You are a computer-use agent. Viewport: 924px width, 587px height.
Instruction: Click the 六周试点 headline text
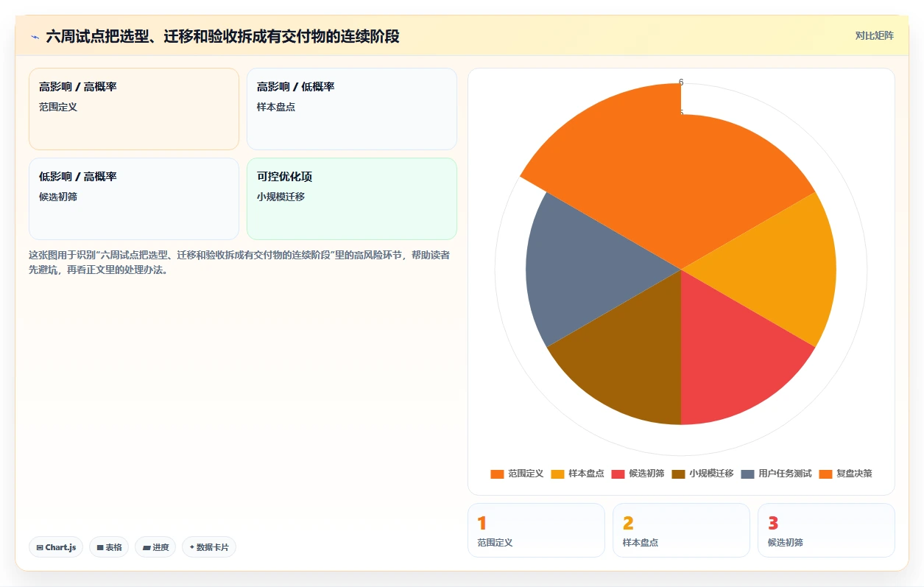[222, 36]
